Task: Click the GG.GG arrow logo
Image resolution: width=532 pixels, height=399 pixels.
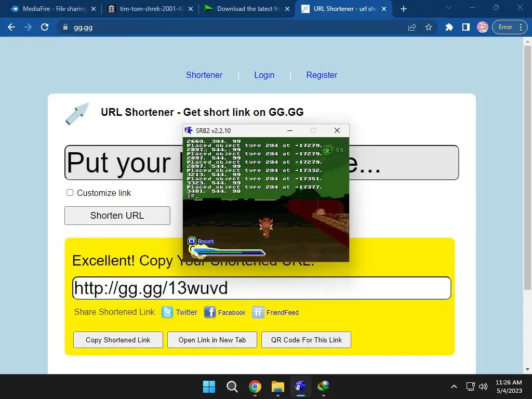Action: pos(77,114)
